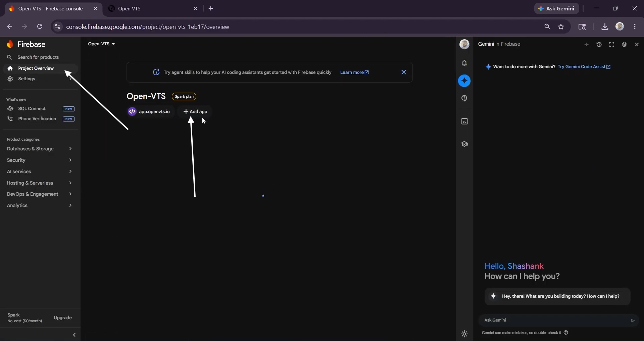Image resolution: width=644 pixels, height=341 pixels.
Task: Open account avatar in Firebase rail
Action: pos(464,44)
